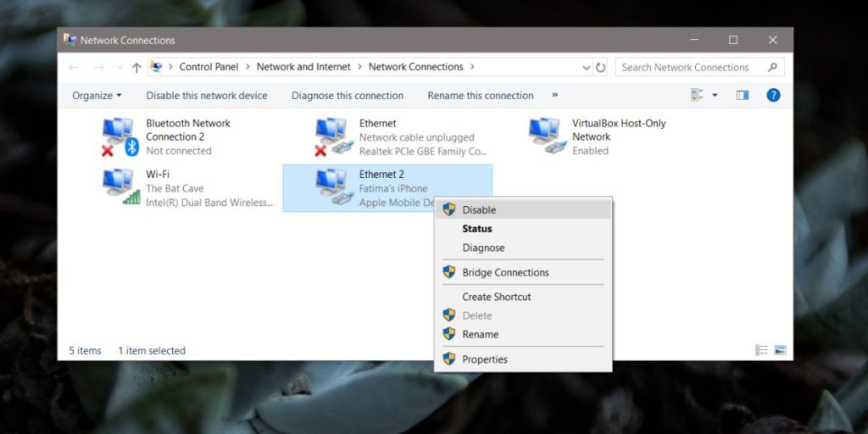
Task: Click Rename this connection in toolbar
Action: [481, 96]
